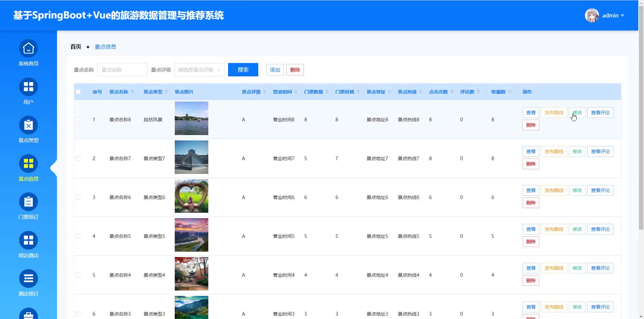Click the 添加 button above the table
The width and height of the screenshot is (644, 319).
275,70
